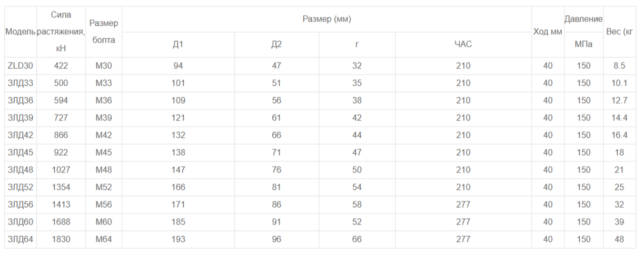Image resolution: width=644 pixels, height=254 pixels.
Task: Select the Сила растяжения column header
Action: [x=61, y=32]
